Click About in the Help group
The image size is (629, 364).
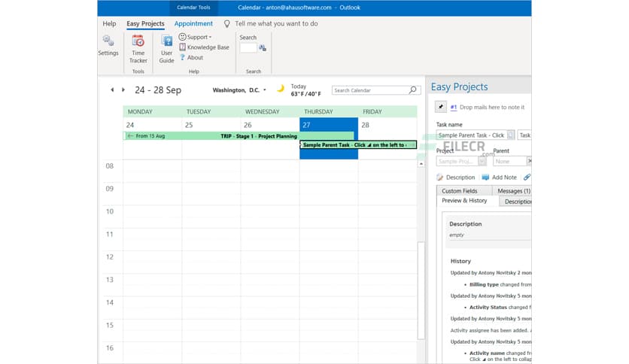point(191,58)
